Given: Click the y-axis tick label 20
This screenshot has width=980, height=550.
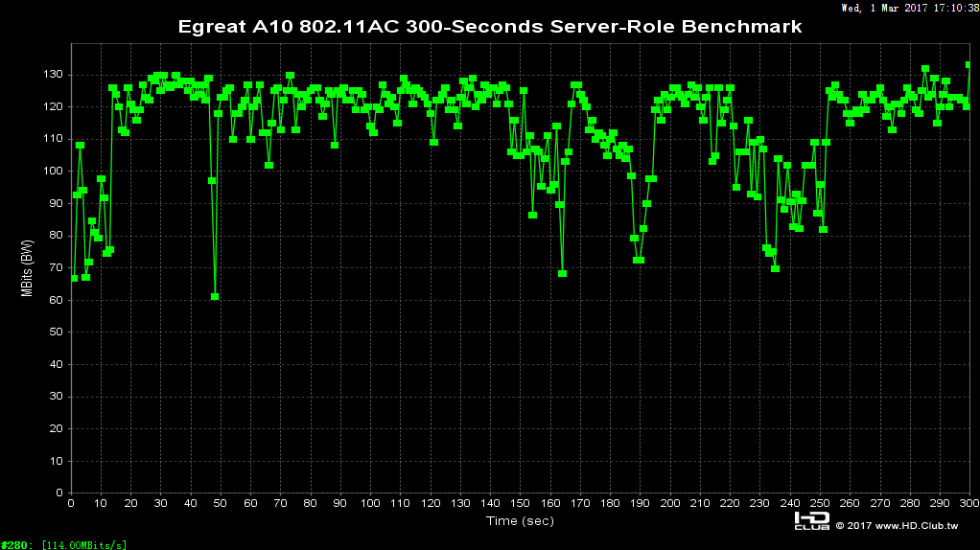Looking at the screenshot, I should (57, 429).
